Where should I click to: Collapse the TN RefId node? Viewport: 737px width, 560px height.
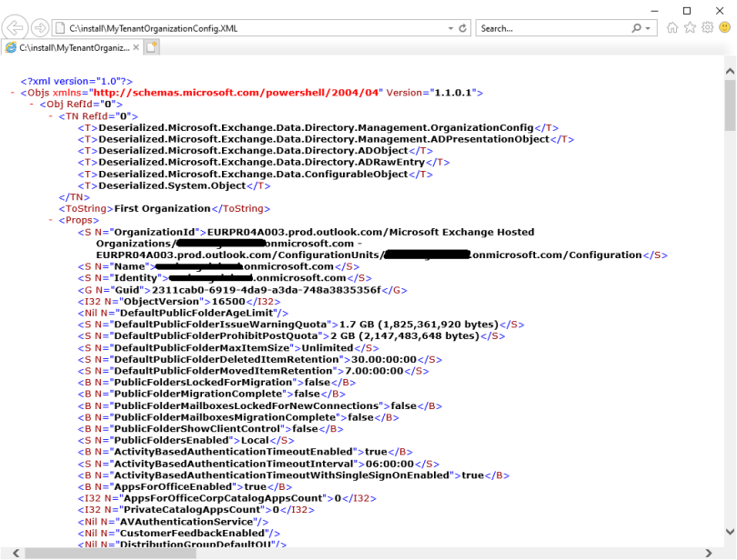50,116
